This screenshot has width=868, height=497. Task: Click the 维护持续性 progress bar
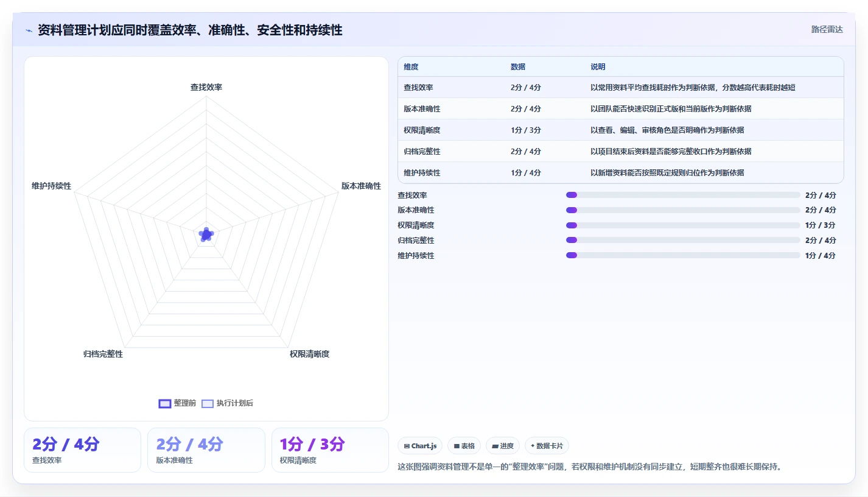[x=683, y=255]
